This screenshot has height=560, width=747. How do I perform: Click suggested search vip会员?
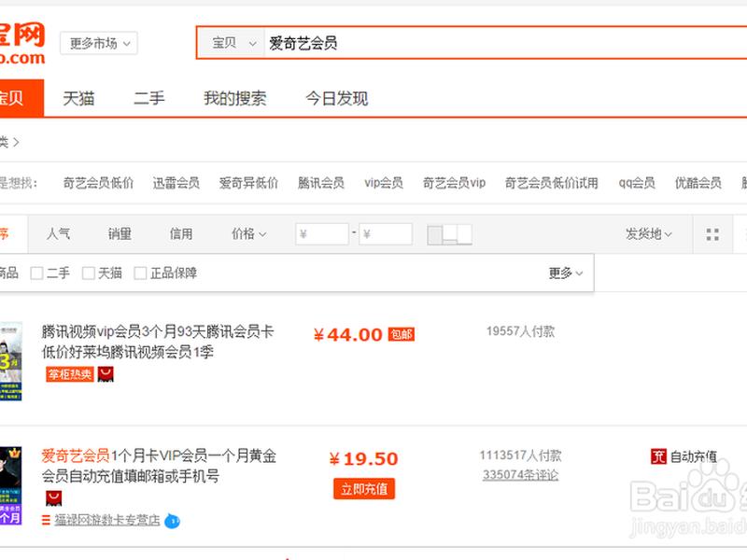coord(384,183)
